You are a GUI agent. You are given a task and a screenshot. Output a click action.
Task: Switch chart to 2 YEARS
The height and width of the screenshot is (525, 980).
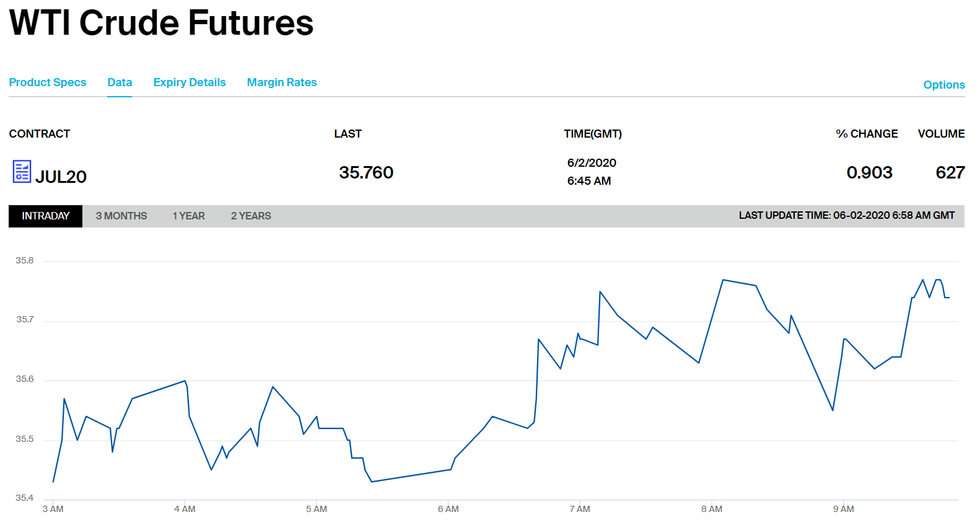[251, 216]
